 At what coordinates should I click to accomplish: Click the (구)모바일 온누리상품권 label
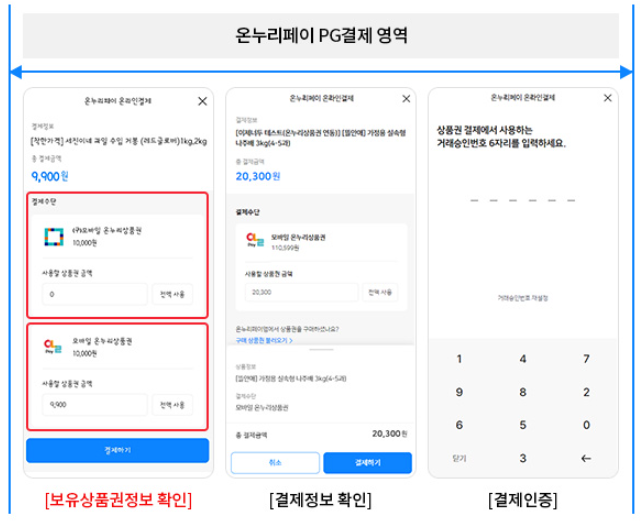coord(107,231)
